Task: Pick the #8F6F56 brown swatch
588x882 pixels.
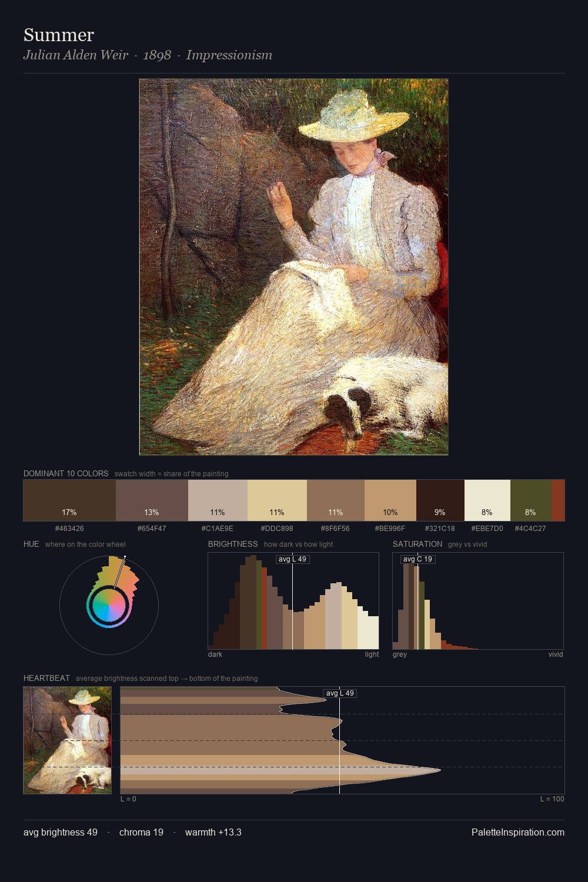Action: (336, 500)
